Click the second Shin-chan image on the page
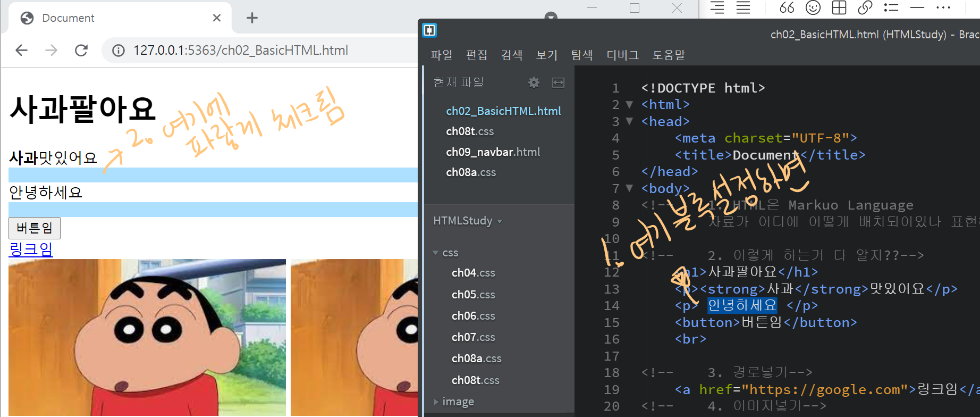Viewport: 980px width, 417px height. pos(354,337)
